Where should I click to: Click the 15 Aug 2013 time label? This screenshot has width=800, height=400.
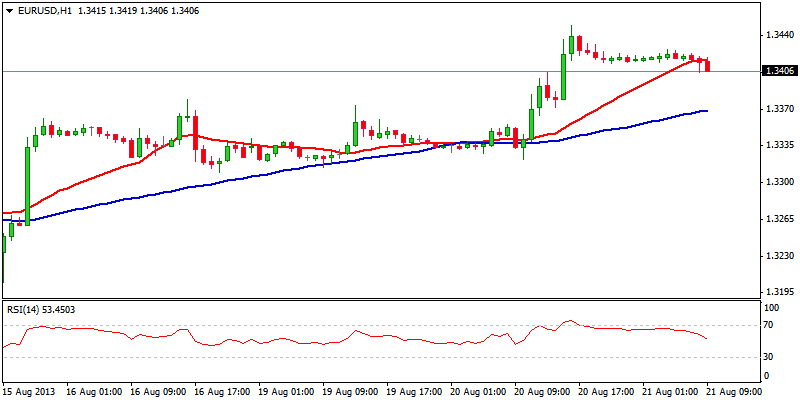[x=27, y=391]
